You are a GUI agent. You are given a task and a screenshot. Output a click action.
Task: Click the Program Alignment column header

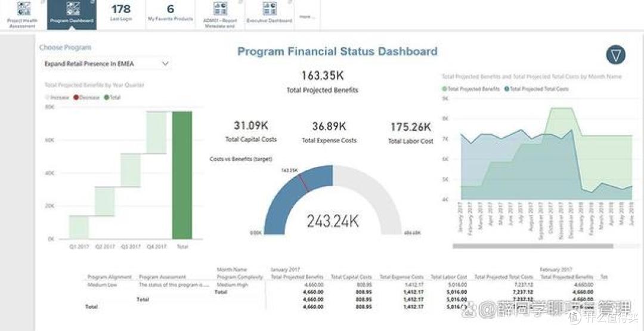click(x=110, y=277)
